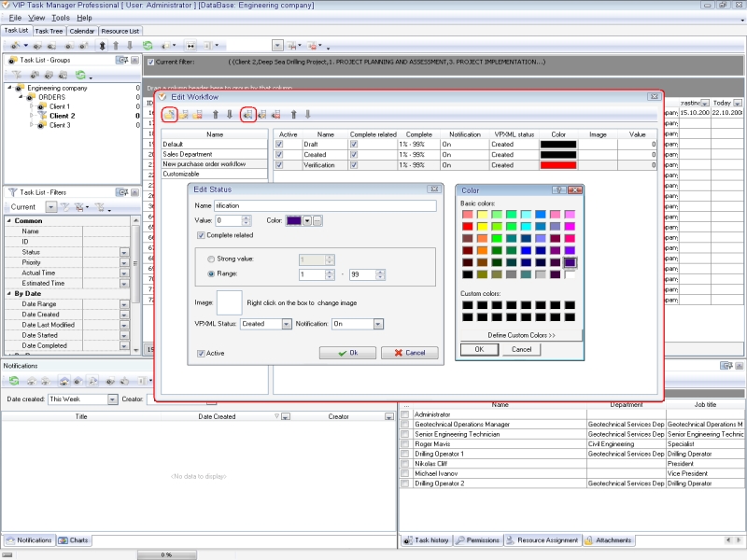Open the Notification dropdown in Edit Status

[378, 324]
